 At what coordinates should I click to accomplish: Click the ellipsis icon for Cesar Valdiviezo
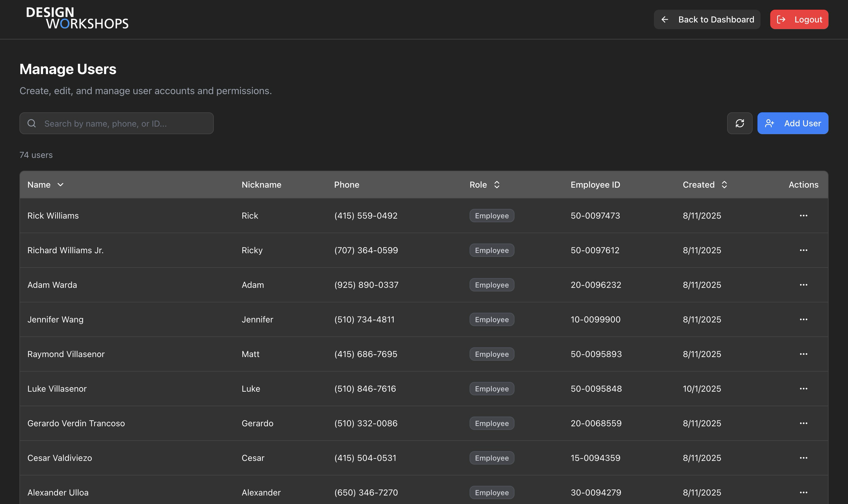[x=803, y=458]
